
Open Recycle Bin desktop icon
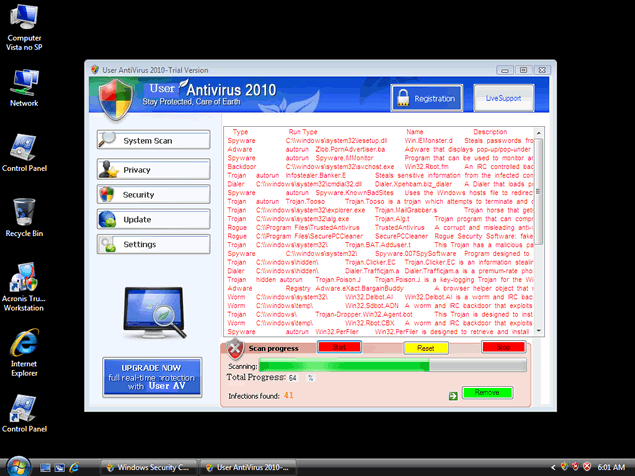point(23,217)
